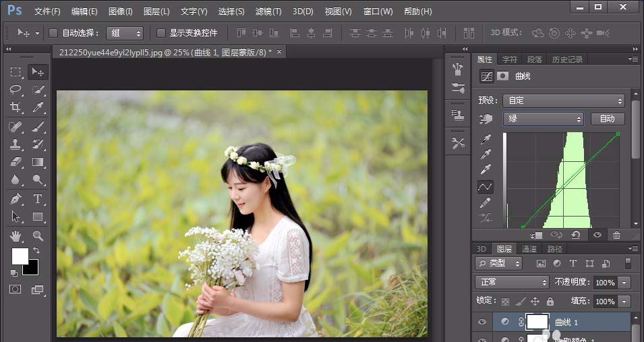Open the Move tool preset picker arrow
The height and width of the screenshot is (342, 644).
coord(37,33)
